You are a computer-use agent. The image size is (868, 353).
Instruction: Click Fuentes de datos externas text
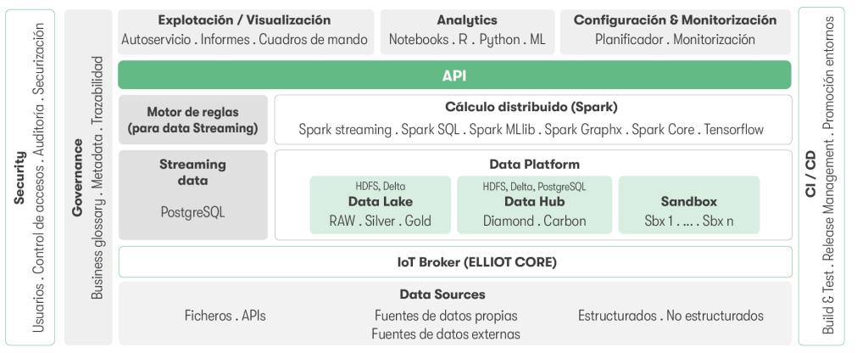pos(446,334)
